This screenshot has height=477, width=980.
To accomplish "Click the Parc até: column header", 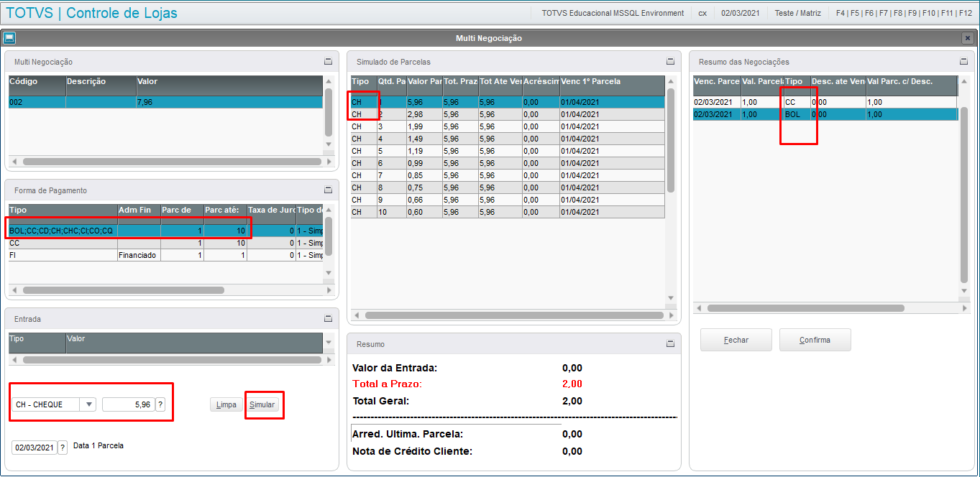I will click(225, 213).
